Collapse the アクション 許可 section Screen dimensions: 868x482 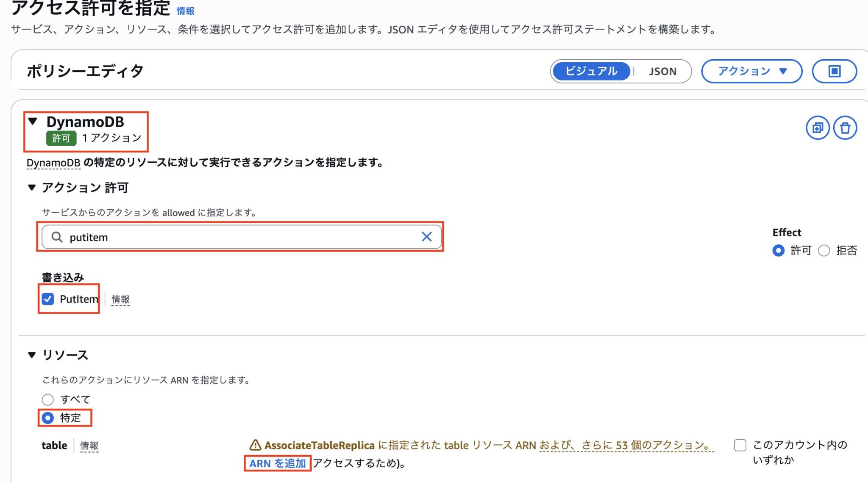[32, 187]
